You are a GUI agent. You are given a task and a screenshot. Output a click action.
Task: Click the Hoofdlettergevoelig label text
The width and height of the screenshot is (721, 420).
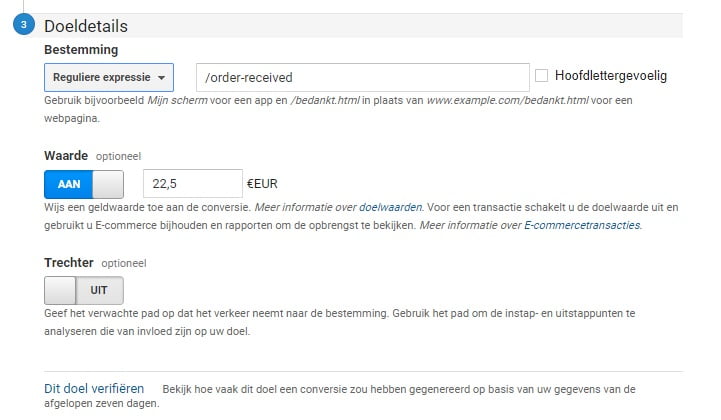(611, 75)
